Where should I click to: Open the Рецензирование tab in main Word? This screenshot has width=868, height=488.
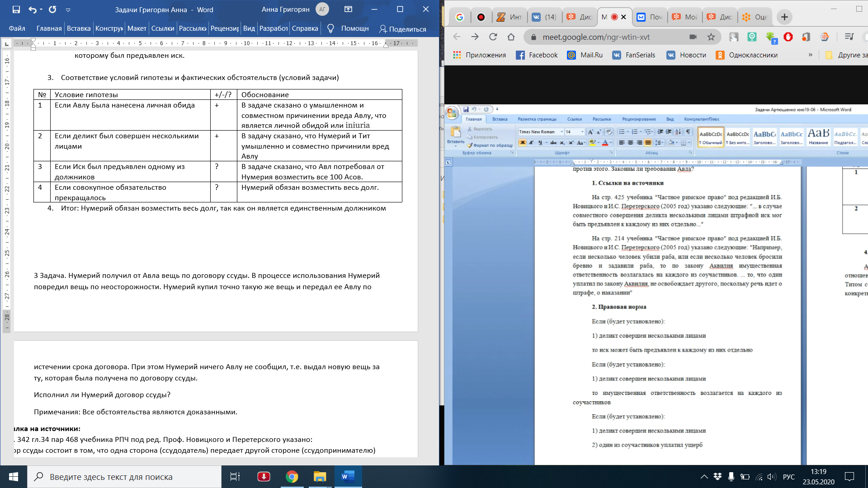pyautogui.click(x=225, y=28)
